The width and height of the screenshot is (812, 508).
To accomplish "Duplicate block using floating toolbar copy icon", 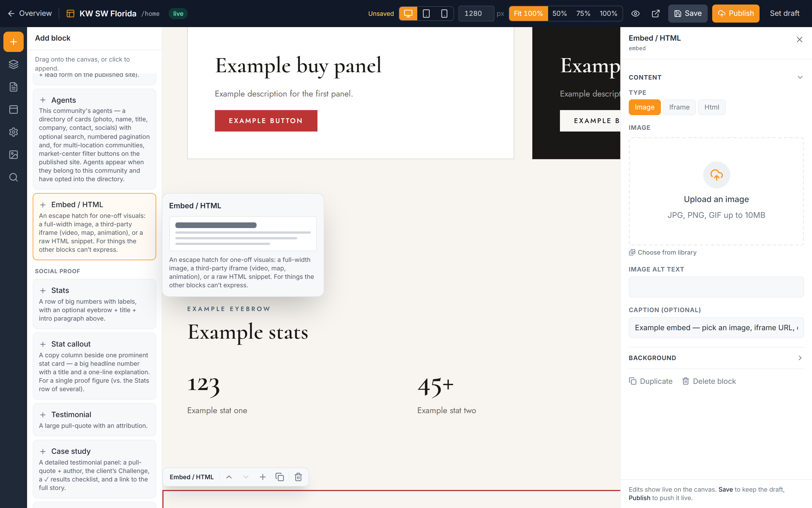I will [280, 477].
